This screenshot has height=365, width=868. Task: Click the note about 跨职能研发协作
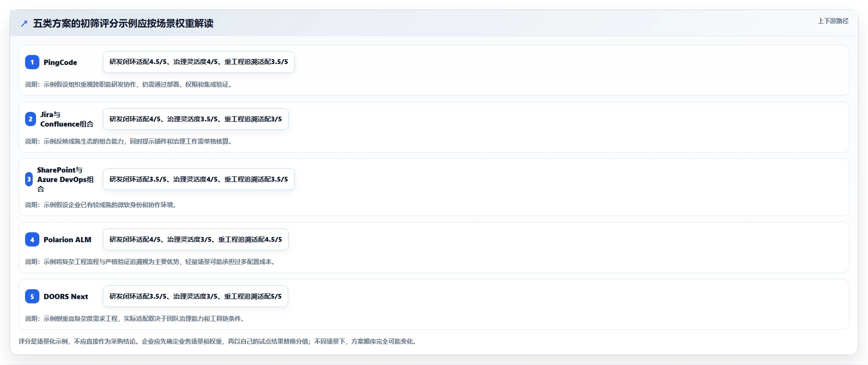click(128, 84)
